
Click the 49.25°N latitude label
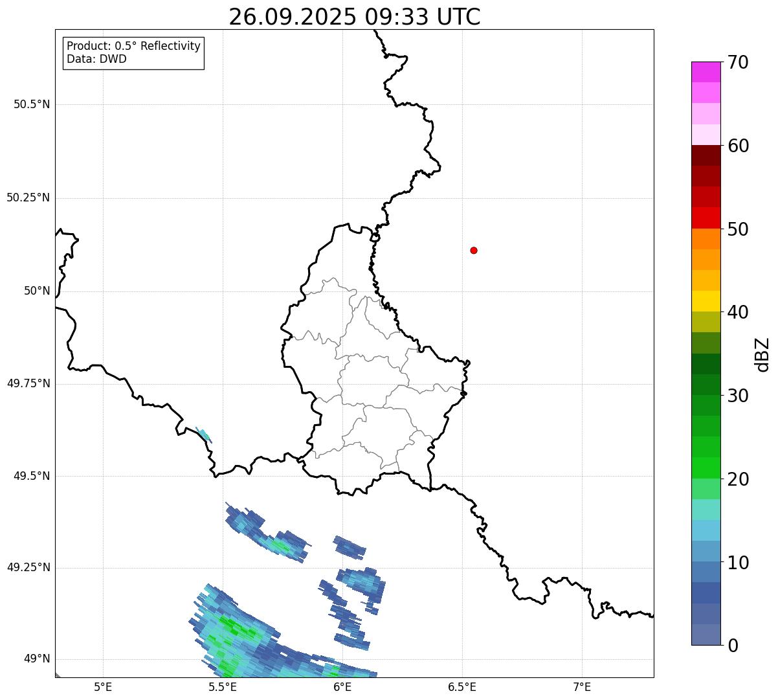28,568
